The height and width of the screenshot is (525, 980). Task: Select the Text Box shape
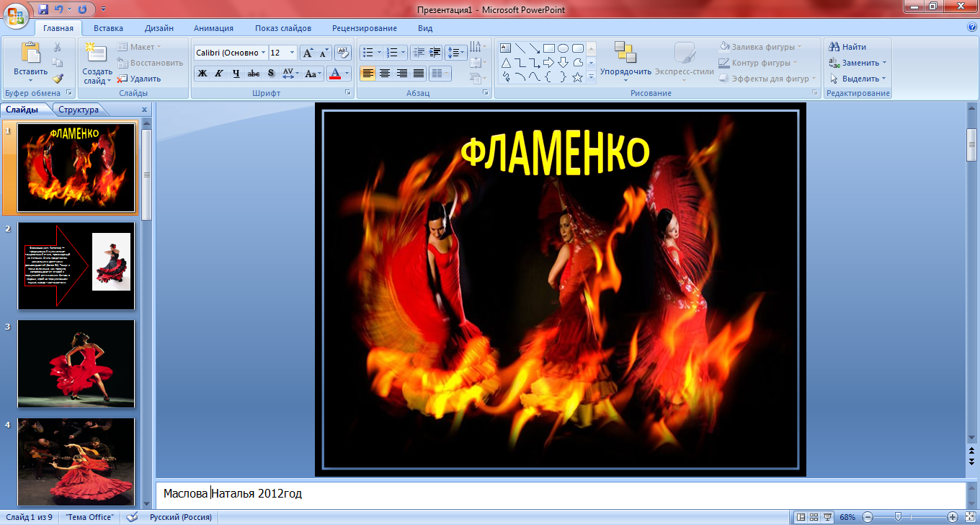pos(505,48)
